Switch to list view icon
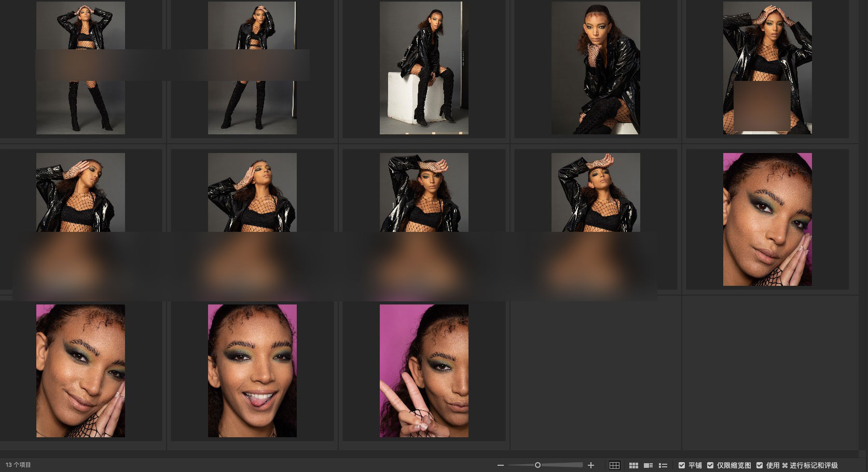 663,465
